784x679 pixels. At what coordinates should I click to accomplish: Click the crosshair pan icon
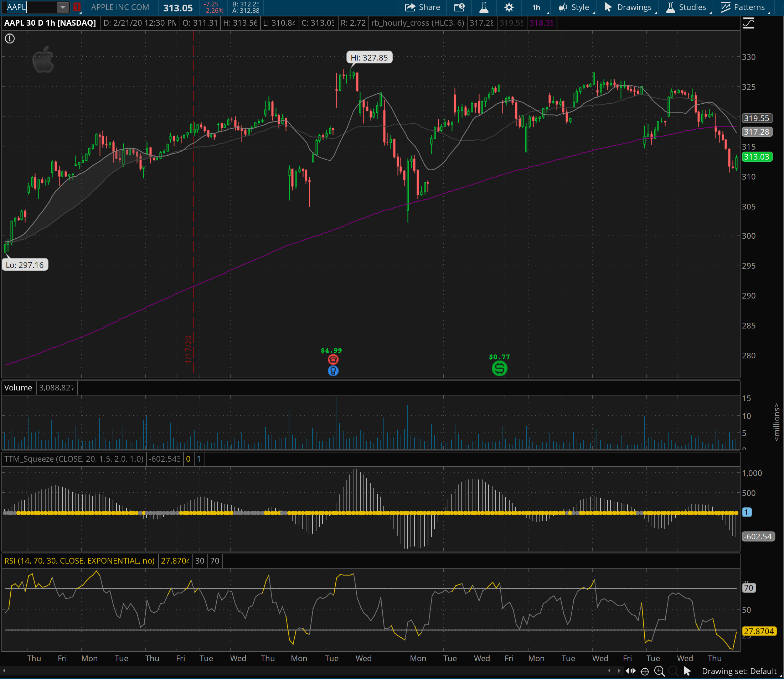tap(645, 671)
